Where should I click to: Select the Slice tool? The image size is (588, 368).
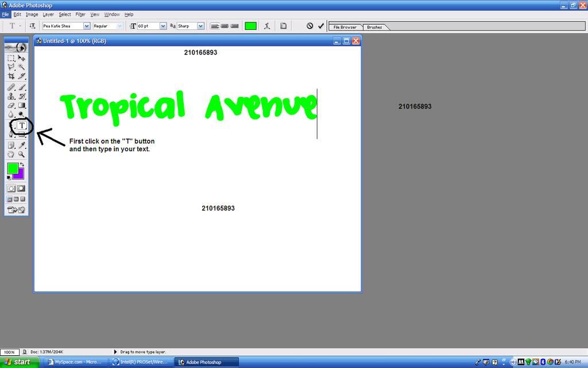click(21, 76)
